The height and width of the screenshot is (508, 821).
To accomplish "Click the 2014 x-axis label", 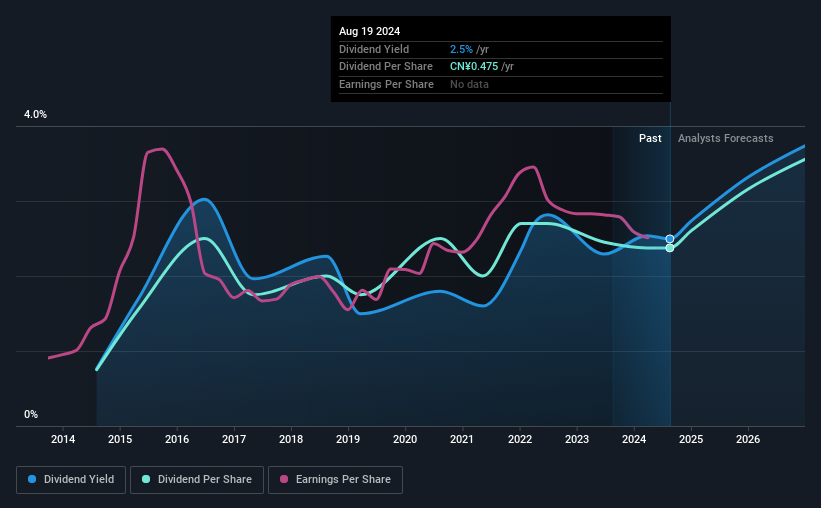I will pos(63,439).
